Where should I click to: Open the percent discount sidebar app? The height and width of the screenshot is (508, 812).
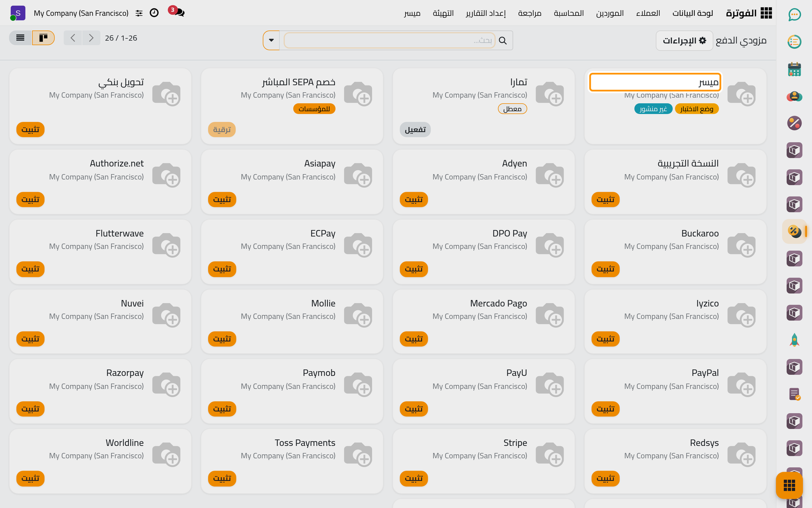point(794,123)
